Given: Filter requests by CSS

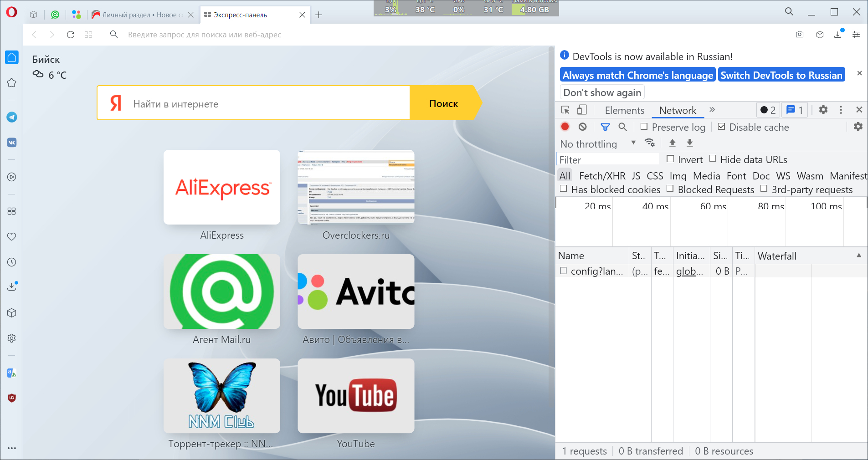Looking at the screenshot, I should pos(655,176).
